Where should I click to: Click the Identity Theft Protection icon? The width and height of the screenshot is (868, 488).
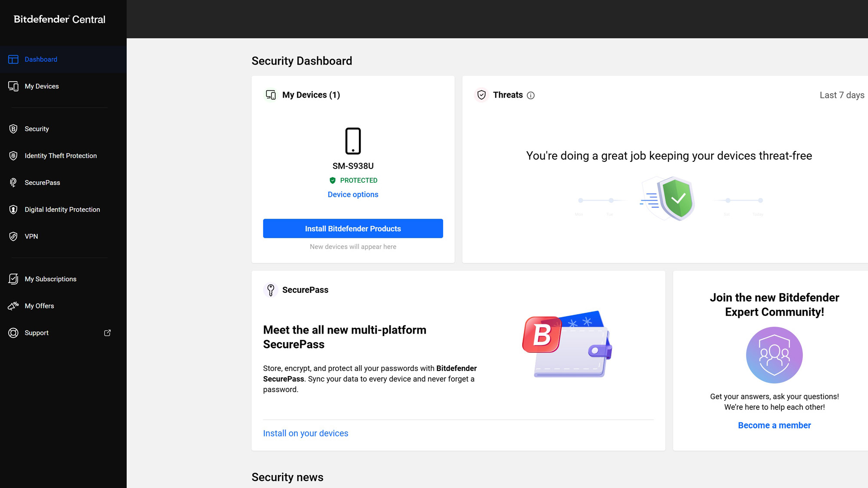point(13,156)
